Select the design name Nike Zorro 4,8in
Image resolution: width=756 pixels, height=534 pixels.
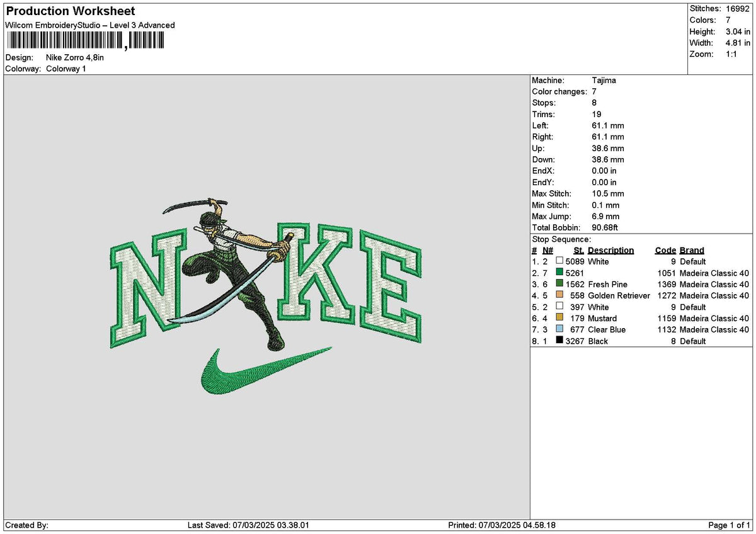(x=76, y=57)
